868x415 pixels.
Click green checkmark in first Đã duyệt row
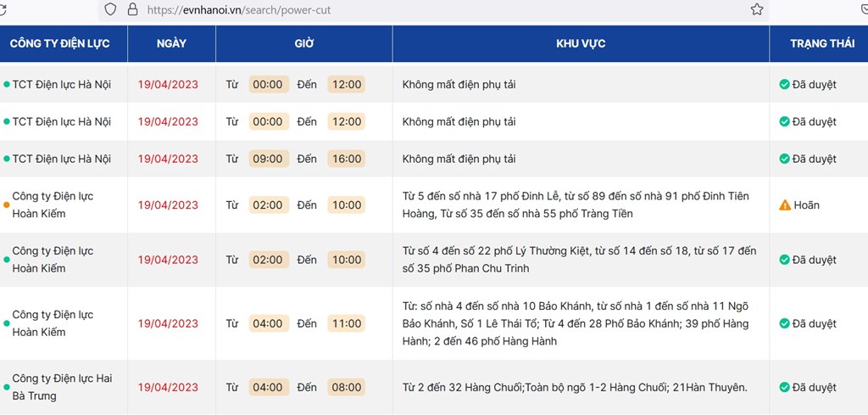click(x=784, y=84)
